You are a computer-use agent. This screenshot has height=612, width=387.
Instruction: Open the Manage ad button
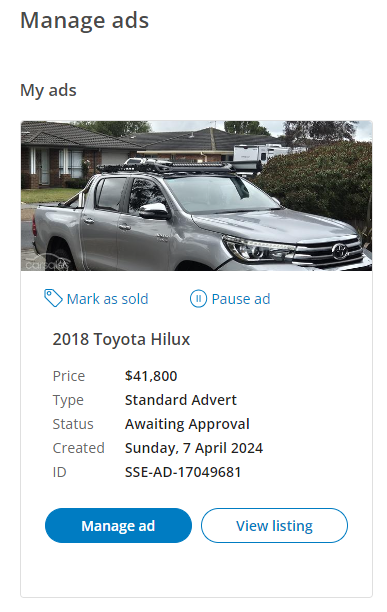[118, 525]
